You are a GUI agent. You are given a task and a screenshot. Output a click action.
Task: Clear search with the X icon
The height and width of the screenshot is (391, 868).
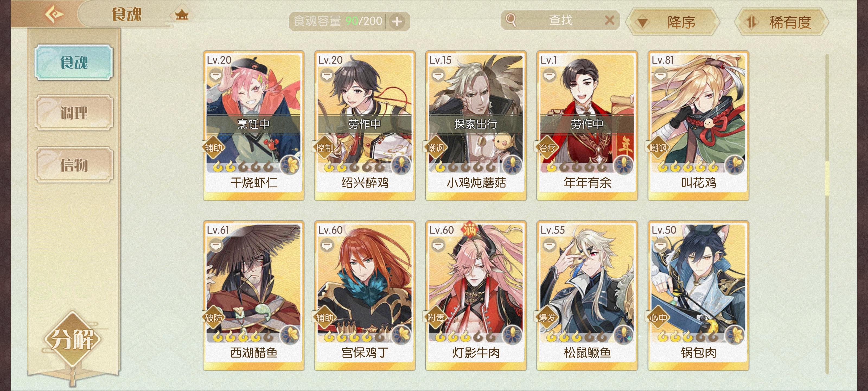[x=609, y=20]
